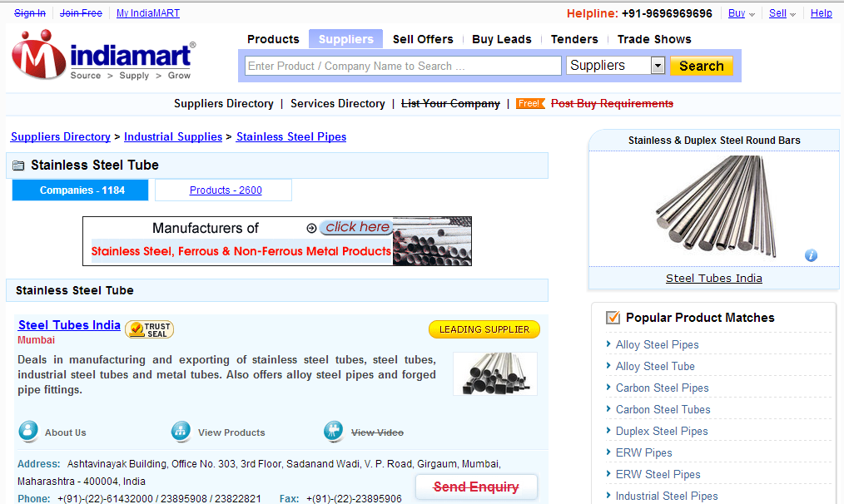The image size is (844, 504).
Task: Click the Trust Seal badge next to Steel Tubes India
Action: [x=148, y=329]
